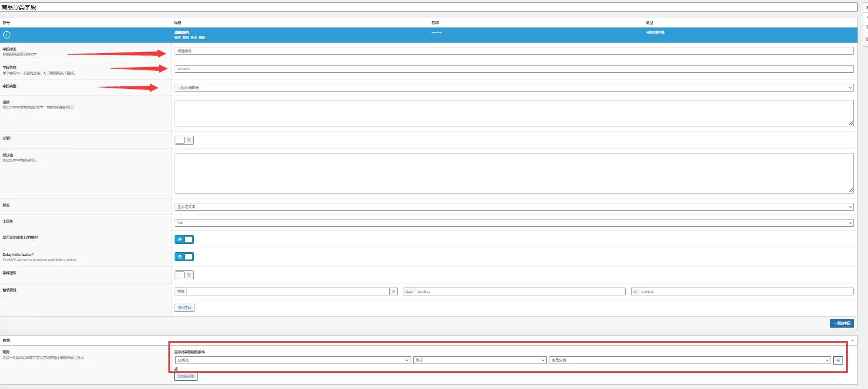Click the 删除 (delete) link in the field row

pos(202,37)
